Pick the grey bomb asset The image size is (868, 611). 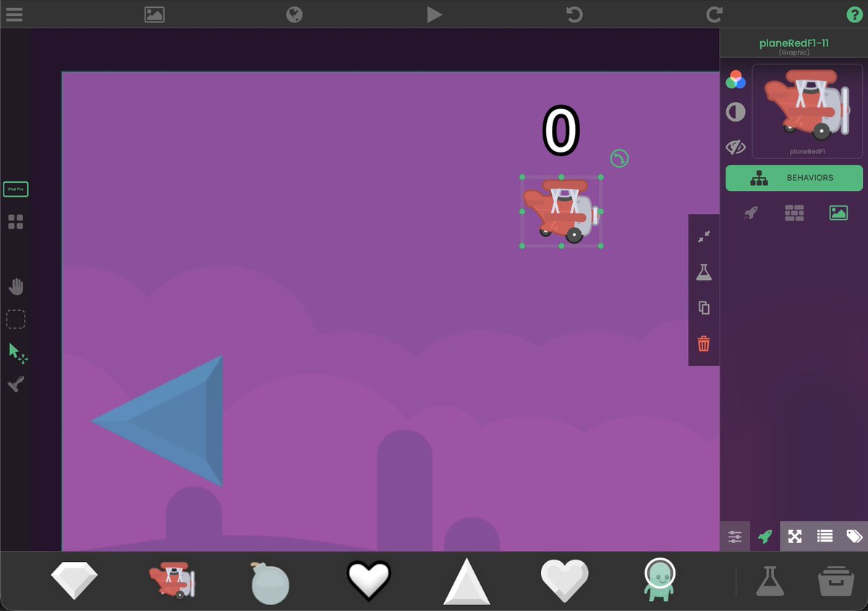pos(270,582)
